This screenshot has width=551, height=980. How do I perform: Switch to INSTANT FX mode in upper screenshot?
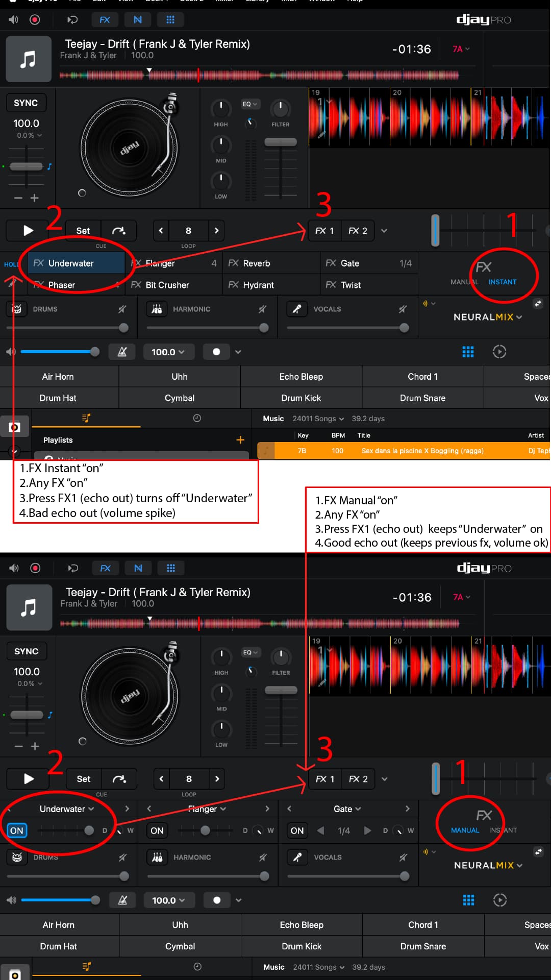pos(502,282)
